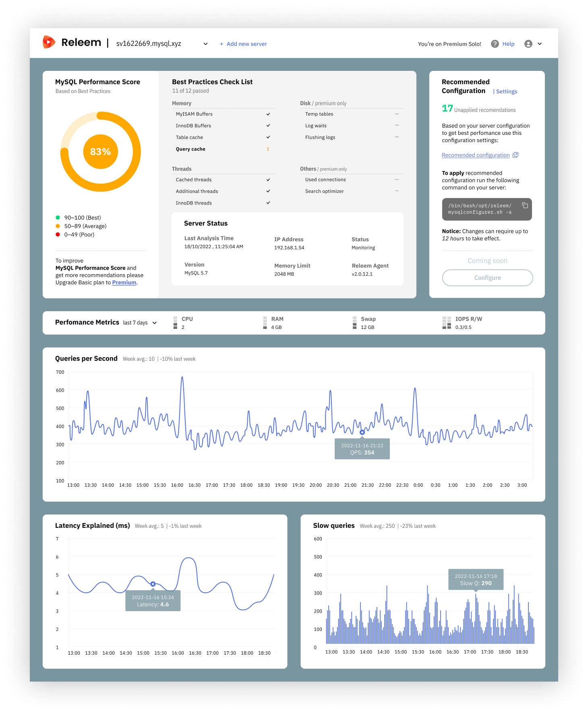
Task: Change the last 7 days period dropdown
Action: (x=140, y=323)
